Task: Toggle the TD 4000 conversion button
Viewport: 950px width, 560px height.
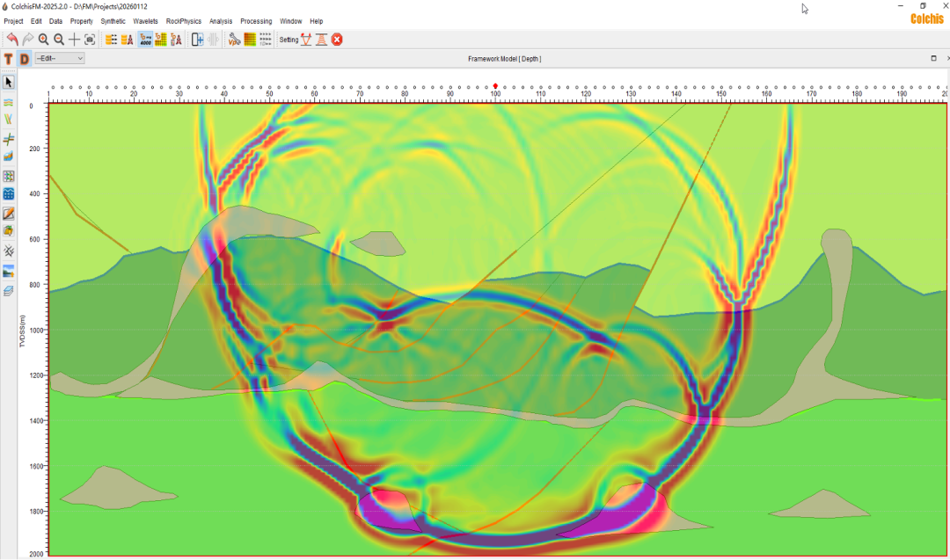Action: click(145, 39)
